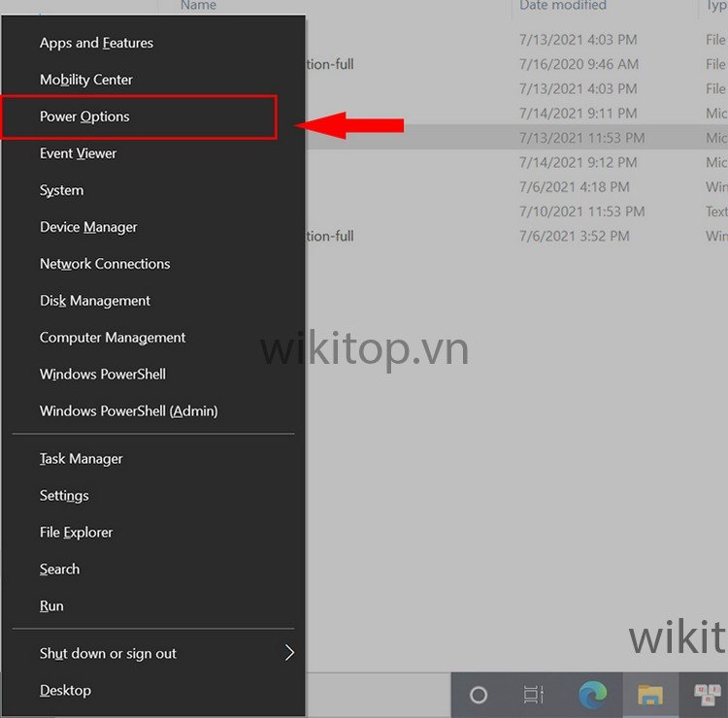Open Apps and Features
Screen dimensions: 728x718
pyautogui.click(x=96, y=43)
